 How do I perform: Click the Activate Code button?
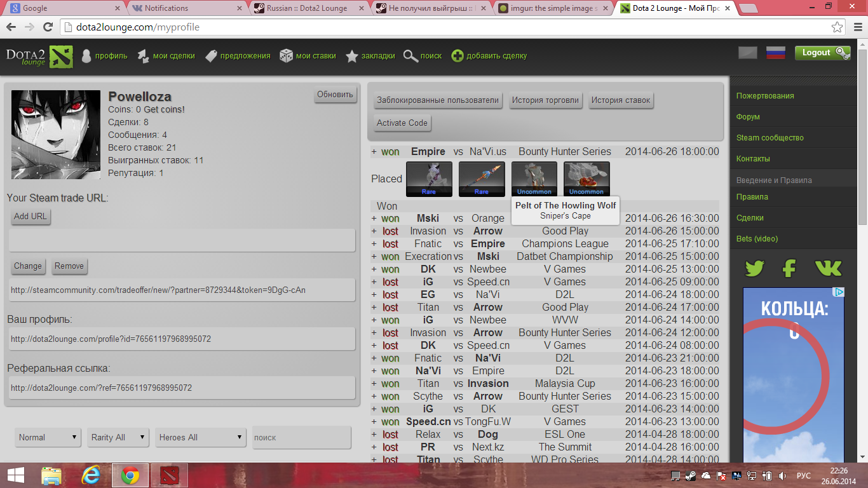pyautogui.click(x=402, y=123)
